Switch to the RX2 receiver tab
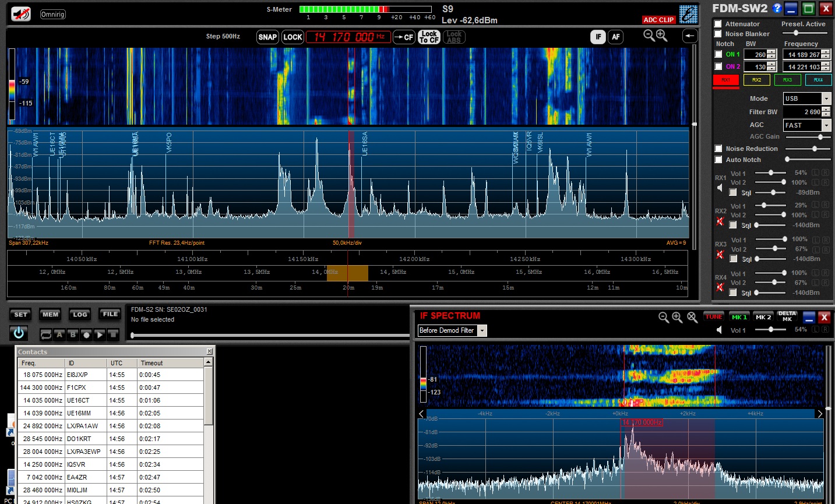Viewport: 835px width, 504px height. 756,80
